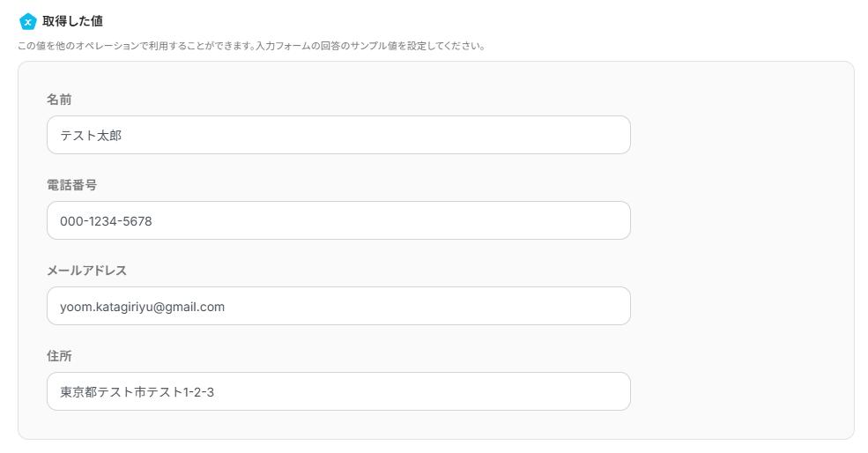Viewport: 868px width, 453px height.
Task: Focus the 住所 input field
Action: (x=338, y=391)
